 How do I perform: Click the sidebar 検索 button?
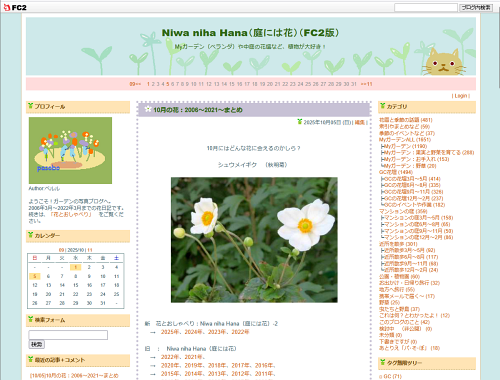click(x=37, y=344)
